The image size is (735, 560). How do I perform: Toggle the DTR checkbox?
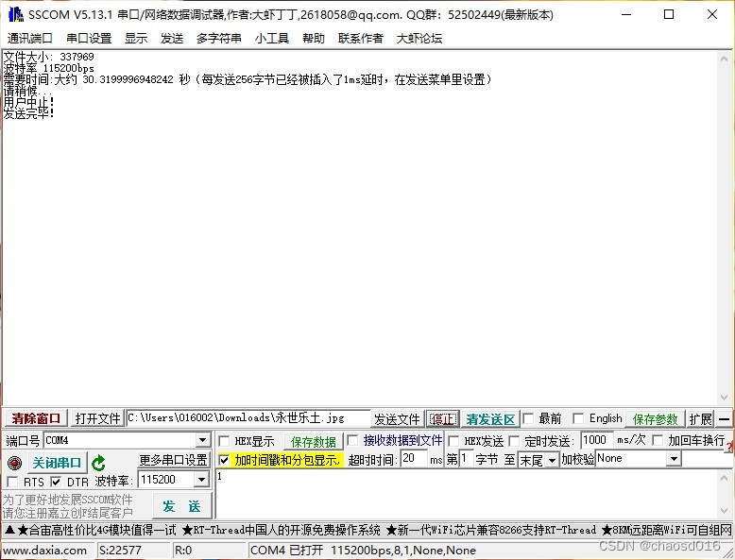pyautogui.click(x=56, y=482)
